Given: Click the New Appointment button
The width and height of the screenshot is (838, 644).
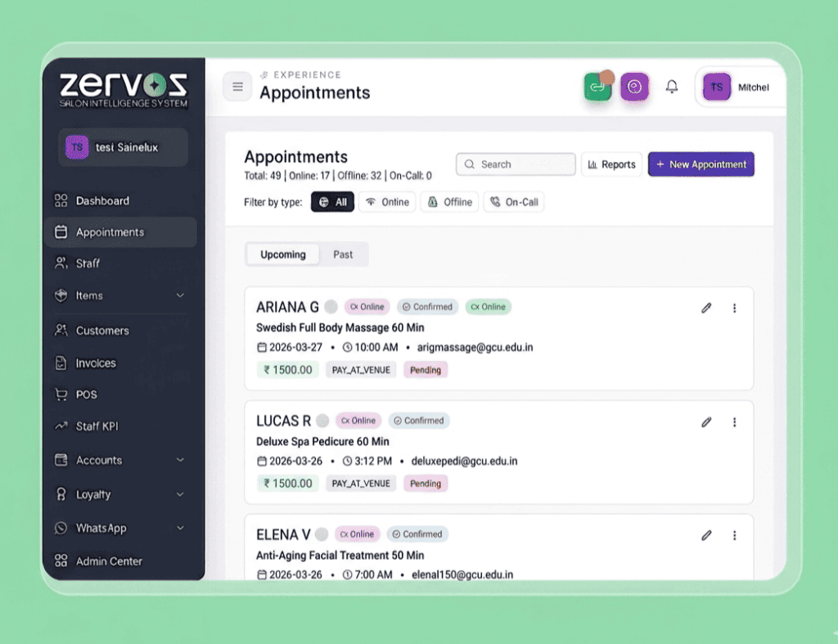Looking at the screenshot, I should [x=701, y=164].
